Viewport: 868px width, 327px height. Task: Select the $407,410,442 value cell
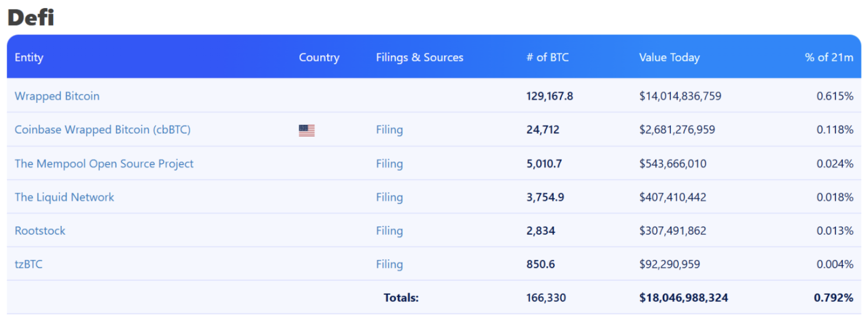click(673, 197)
